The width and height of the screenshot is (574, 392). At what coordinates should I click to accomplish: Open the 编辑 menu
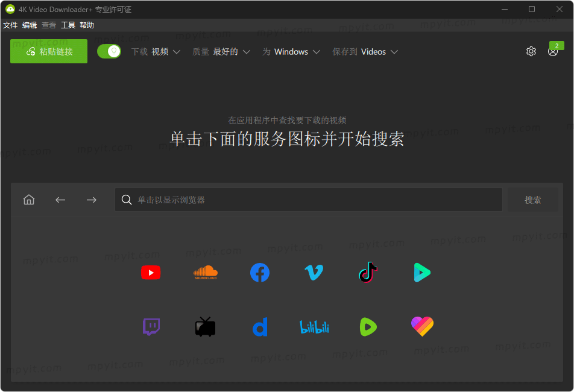tap(30, 25)
